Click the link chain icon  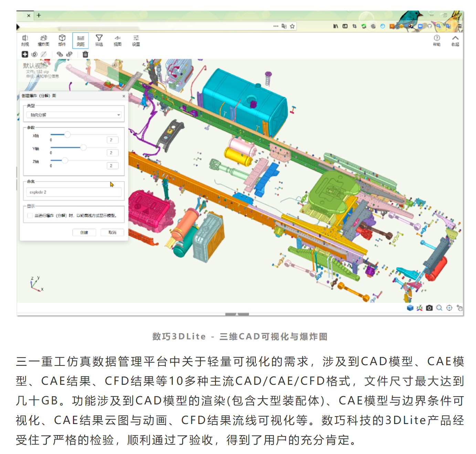60,54
